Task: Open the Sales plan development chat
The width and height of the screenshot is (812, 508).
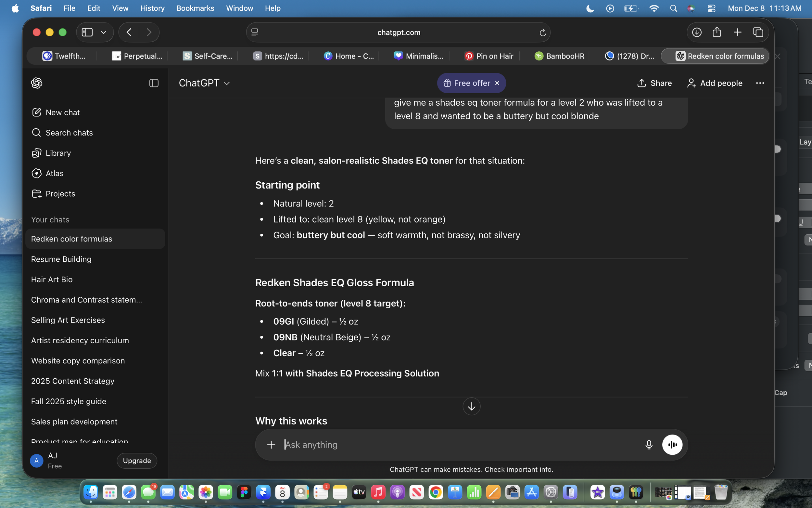Action: coord(95,422)
